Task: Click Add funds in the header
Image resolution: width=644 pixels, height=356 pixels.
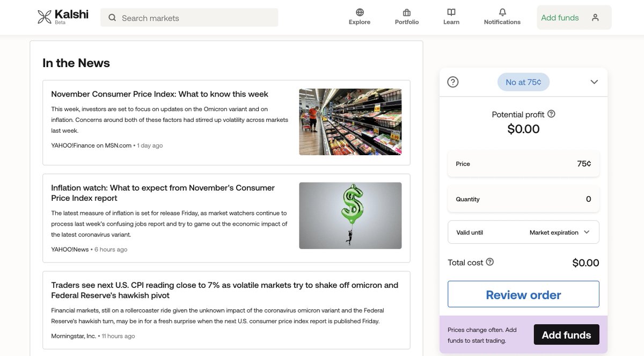Action: (x=560, y=18)
